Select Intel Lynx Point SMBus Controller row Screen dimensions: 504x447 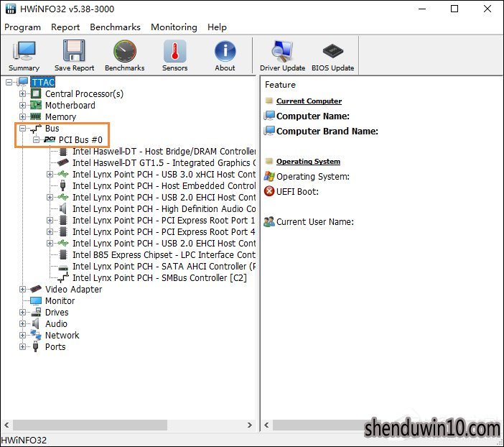(x=160, y=277)
